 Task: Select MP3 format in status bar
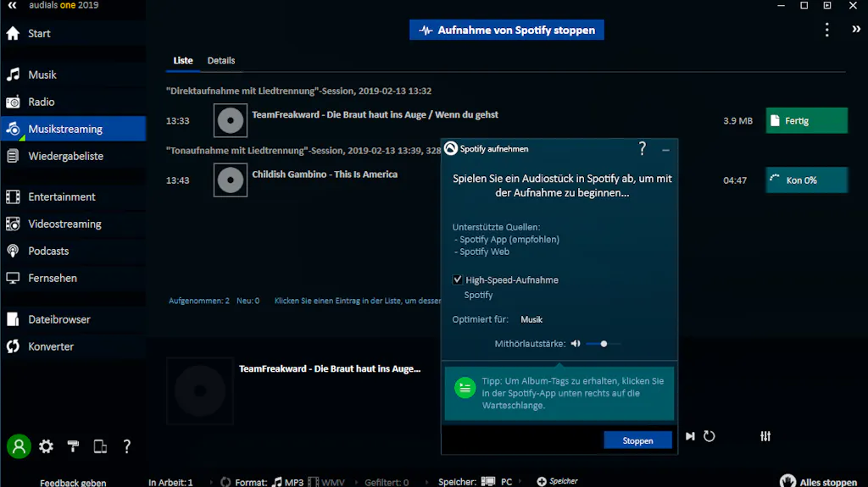(288, 482)
